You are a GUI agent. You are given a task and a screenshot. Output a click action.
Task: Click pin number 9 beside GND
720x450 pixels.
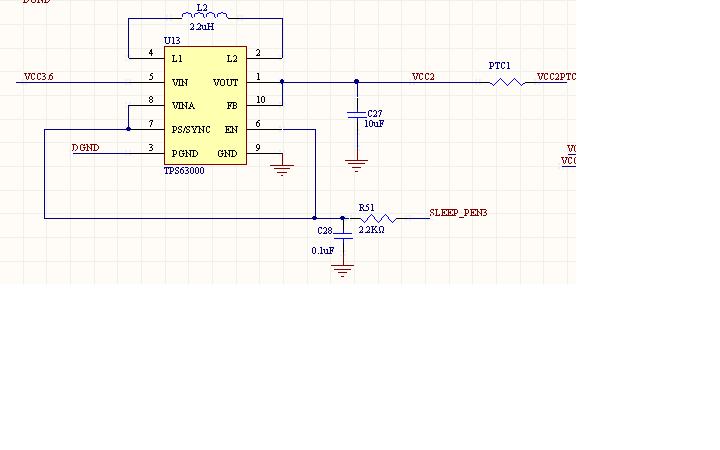(x=258, y=147)
